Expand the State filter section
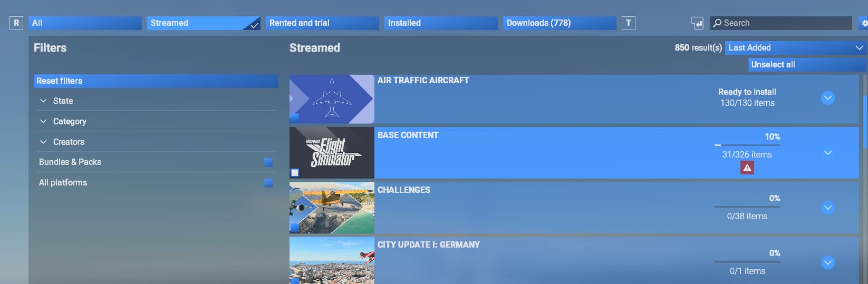 click(x=156, y=101)
